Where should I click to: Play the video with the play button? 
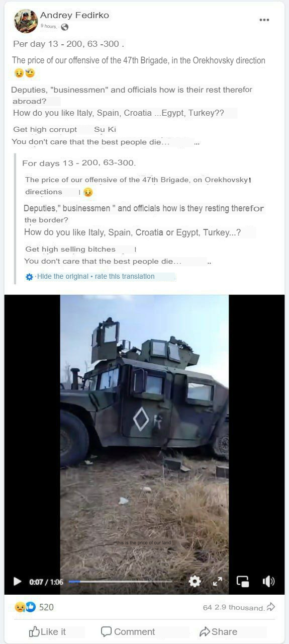[x=17, y=582]
